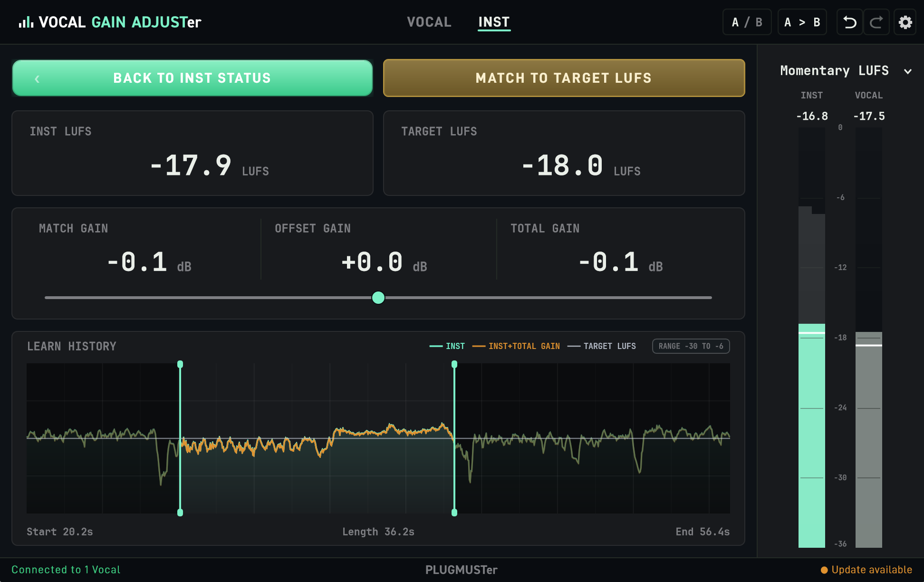The image size is (924, 582).
Task: Click the Connected to 1 Vocal status
Action: click(x=66, y=570)
